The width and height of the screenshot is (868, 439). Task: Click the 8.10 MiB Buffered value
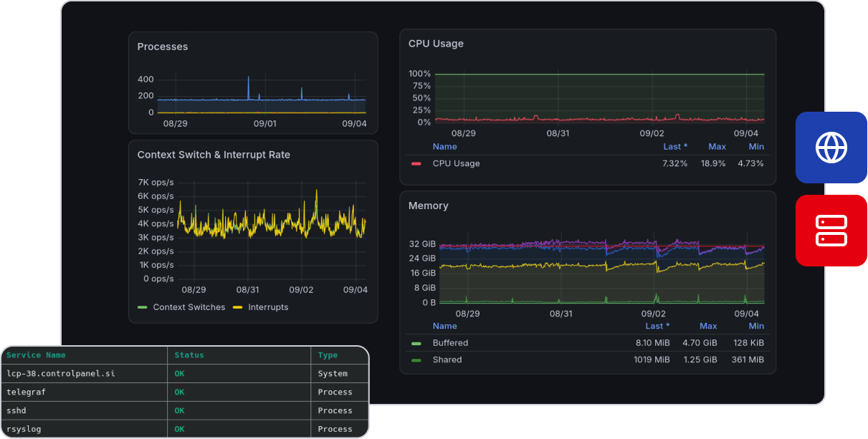[x=653, y=343]
